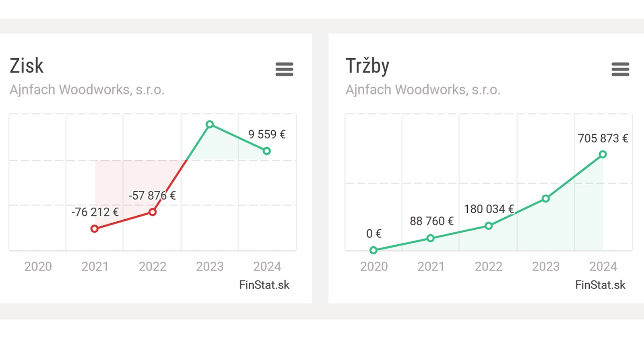Click the Zisk chart title
This screenshot has width=644, height=338.
coord(27,66)
